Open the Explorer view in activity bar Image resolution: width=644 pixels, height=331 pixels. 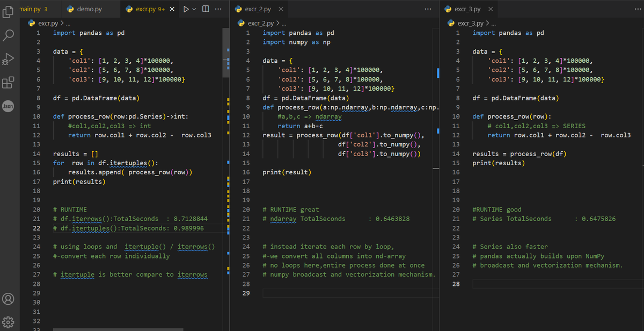[x=9, y=13]
